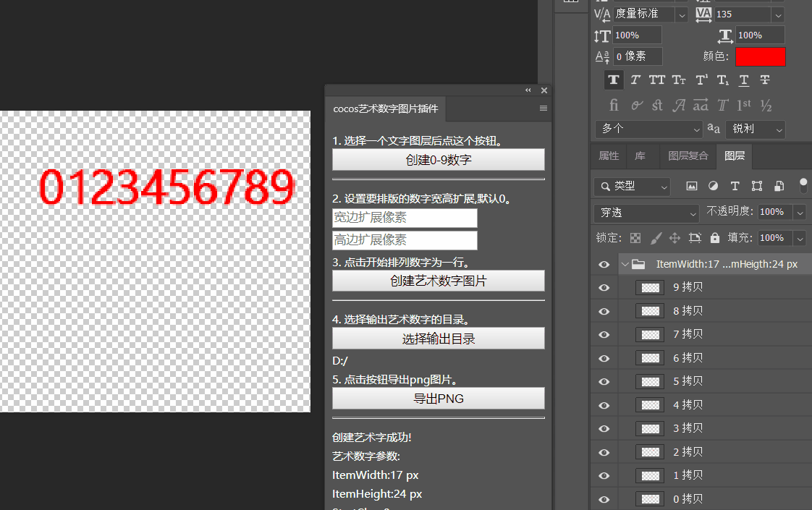This screenshot has height=510, width=812.
Task: Lock transparent pixels icon
Action: [635, 238]
